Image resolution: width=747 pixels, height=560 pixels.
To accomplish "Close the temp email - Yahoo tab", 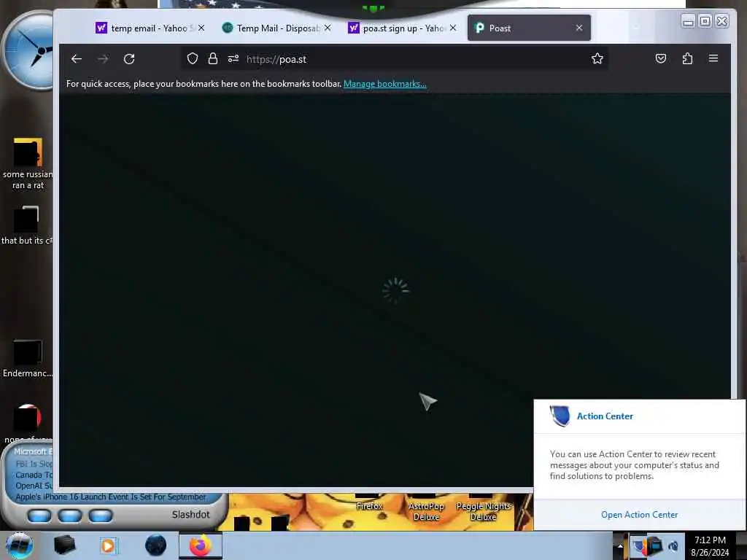I will 201,28.
